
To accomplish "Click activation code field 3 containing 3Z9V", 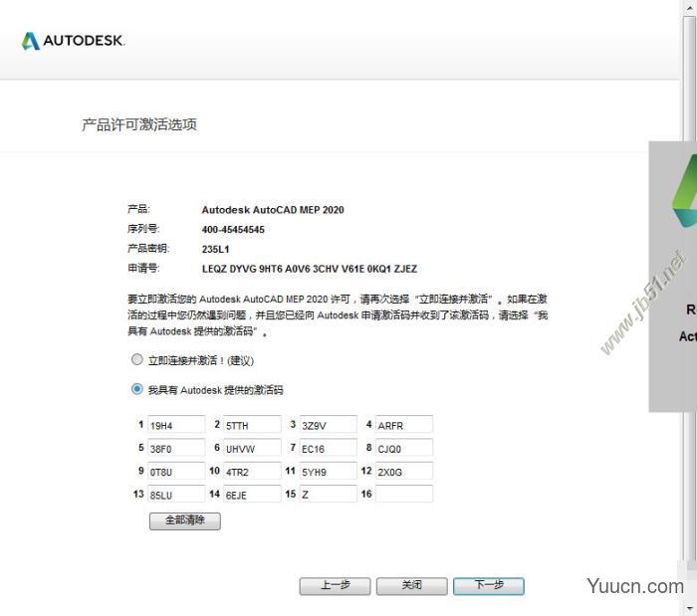I will click(x=328, y=424).
